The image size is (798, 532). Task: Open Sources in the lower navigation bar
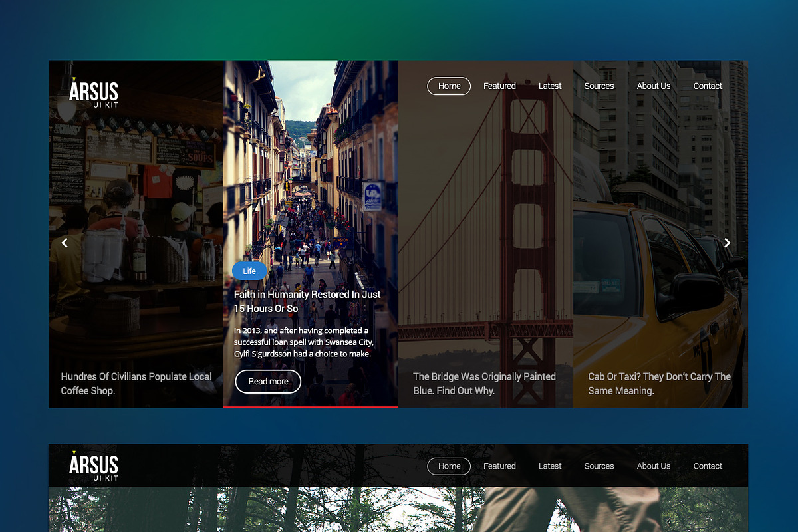click(x=599, y=466)
